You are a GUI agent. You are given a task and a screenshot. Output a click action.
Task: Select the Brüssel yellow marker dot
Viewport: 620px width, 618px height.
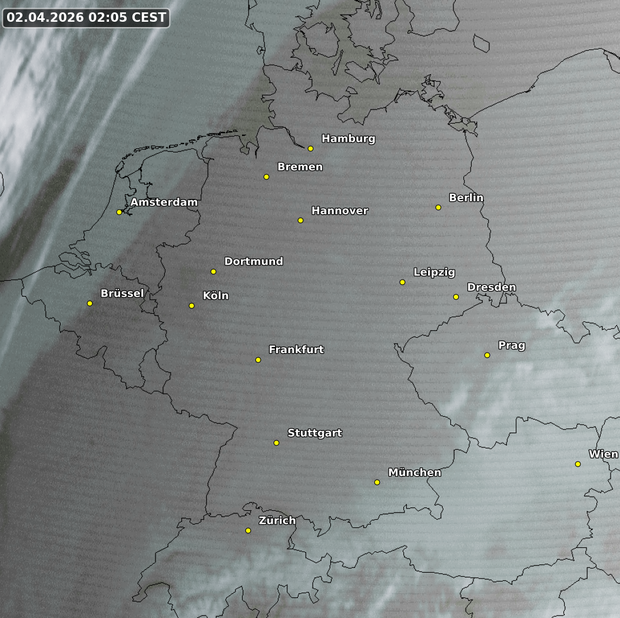pyautogui.click(x=89, y=303)
